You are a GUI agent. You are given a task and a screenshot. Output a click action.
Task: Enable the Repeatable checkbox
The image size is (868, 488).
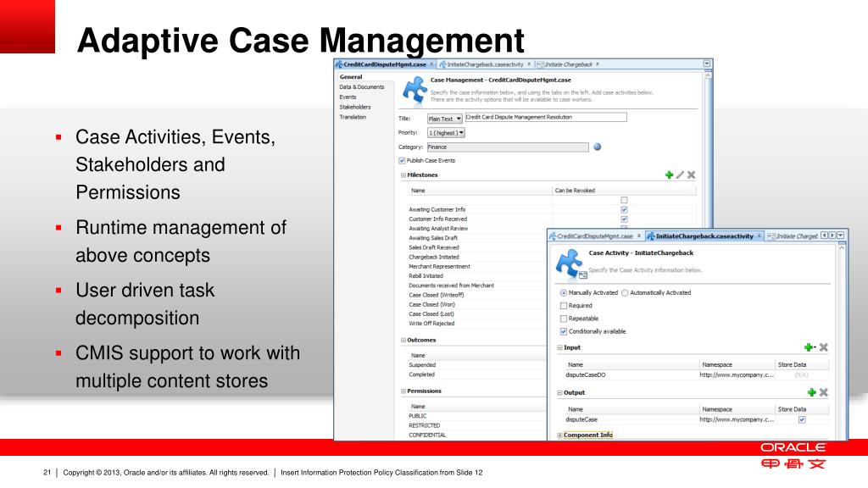(x=564, y=319)
